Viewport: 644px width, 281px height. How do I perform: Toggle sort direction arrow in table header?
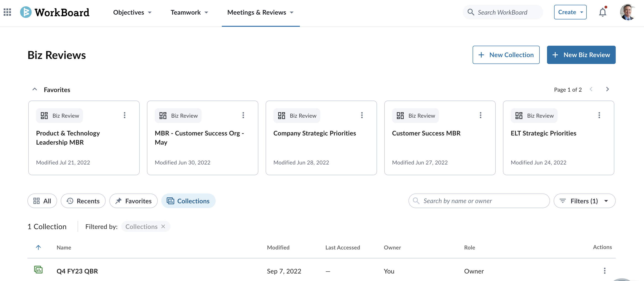pos(38,247)
